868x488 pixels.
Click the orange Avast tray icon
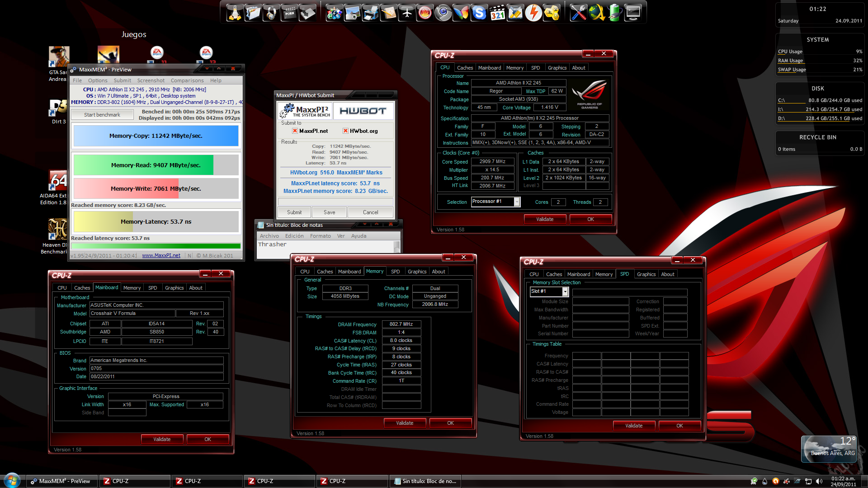(776, 481)
